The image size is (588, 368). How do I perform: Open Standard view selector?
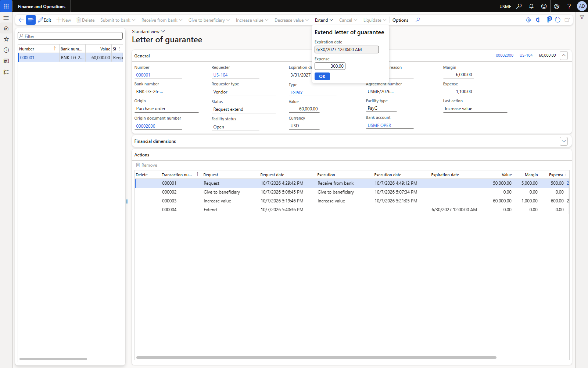tap(148, 32)
